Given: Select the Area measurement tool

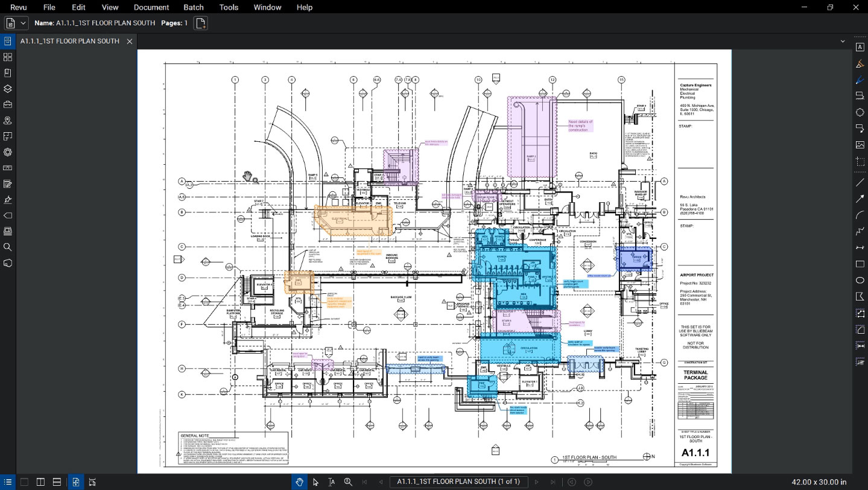Looking at the screenshot, I should pos(860,329).
